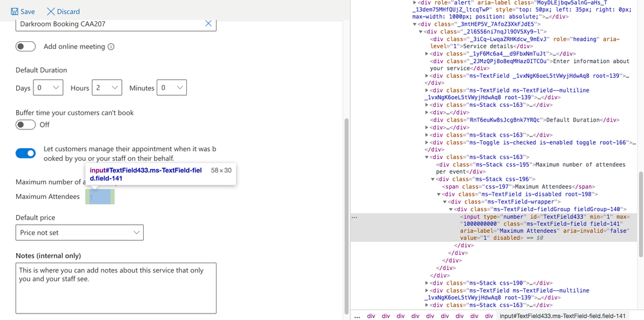Expand the ms-Toggle is-checked div node
This screenshot has width=644, height=320.
(427, 142)
